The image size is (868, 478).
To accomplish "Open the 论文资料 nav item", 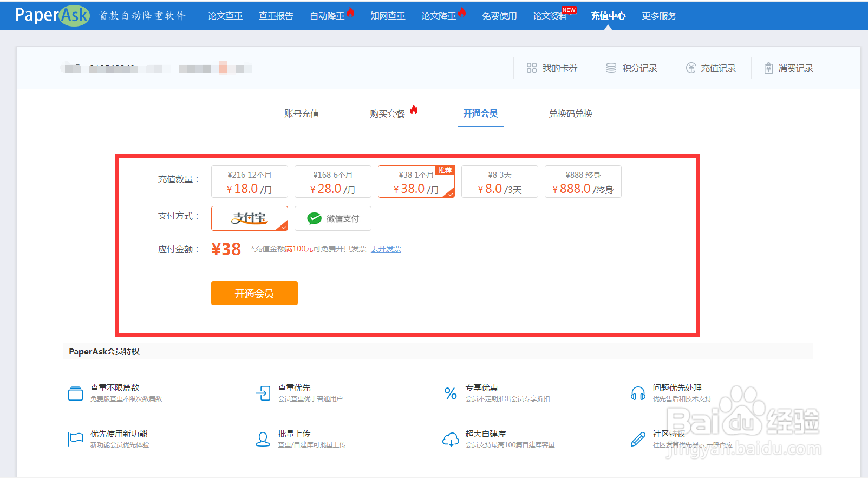I will [550, 16].
